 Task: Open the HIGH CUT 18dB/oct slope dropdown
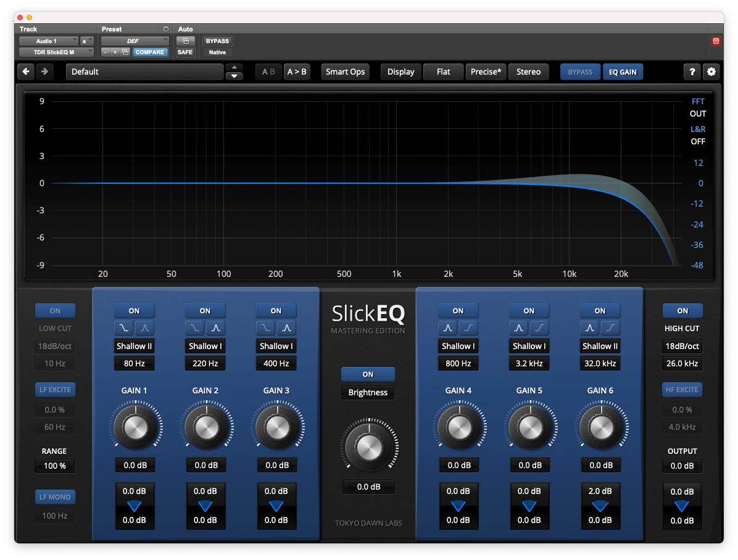coord(682,346)
